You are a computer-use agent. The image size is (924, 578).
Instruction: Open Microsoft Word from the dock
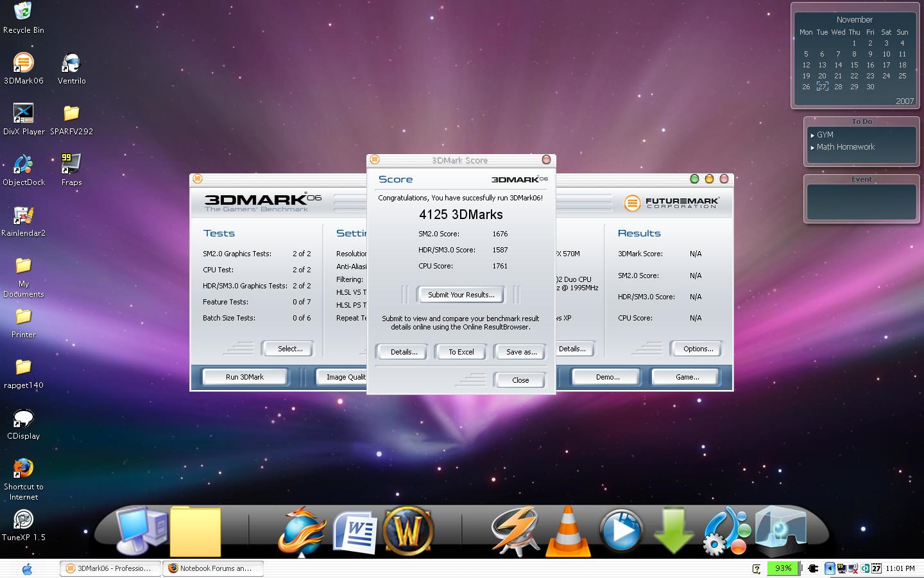coord(354,532)
